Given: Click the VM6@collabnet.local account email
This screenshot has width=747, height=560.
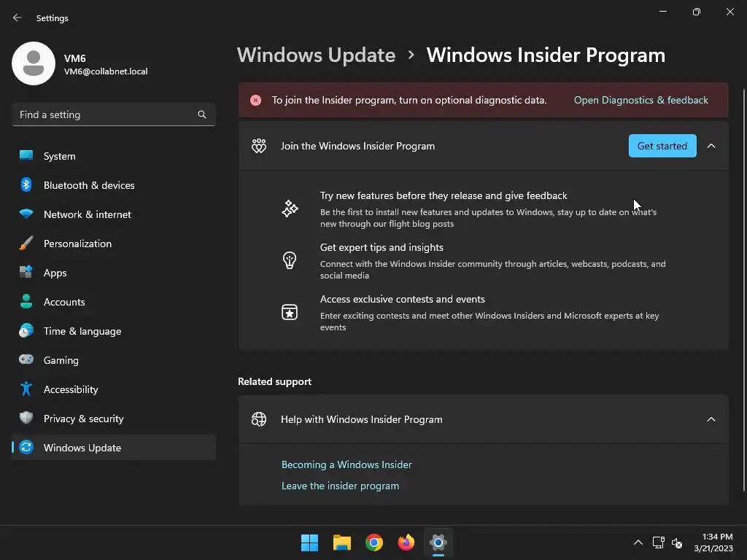Looking at the screenshot, I should coord(106,71).
